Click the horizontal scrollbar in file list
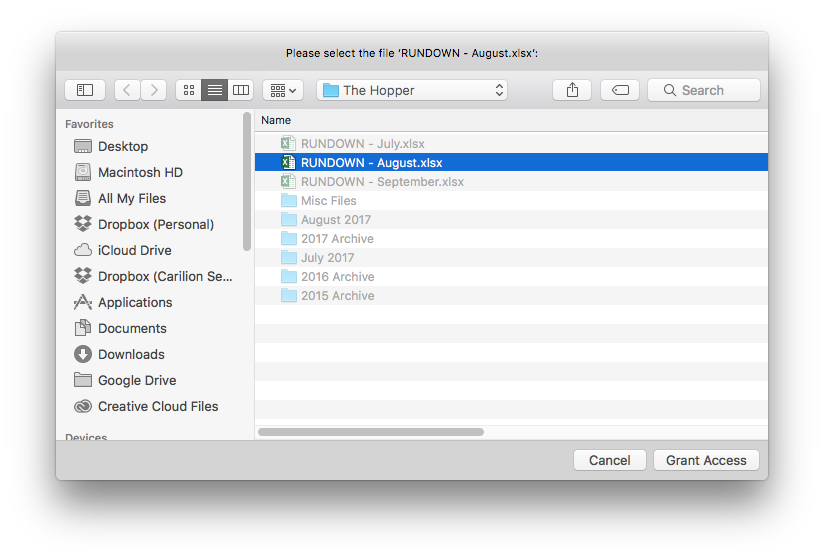Screen dimensions: 824x560 pos(371,432)
